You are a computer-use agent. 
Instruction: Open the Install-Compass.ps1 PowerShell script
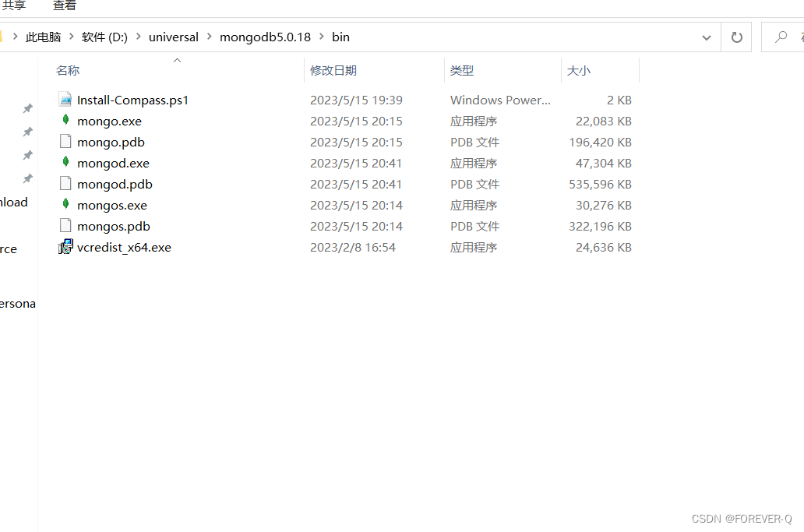tap(132, 100)
